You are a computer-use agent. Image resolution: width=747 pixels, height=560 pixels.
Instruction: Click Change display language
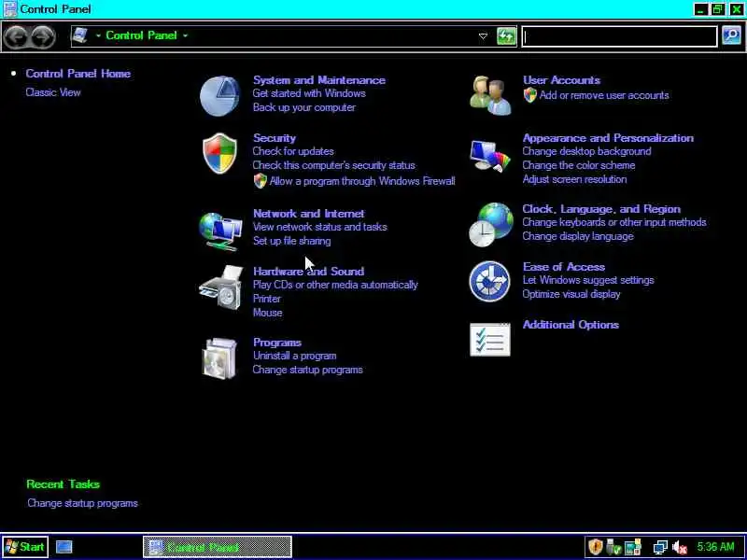point(578,237)
